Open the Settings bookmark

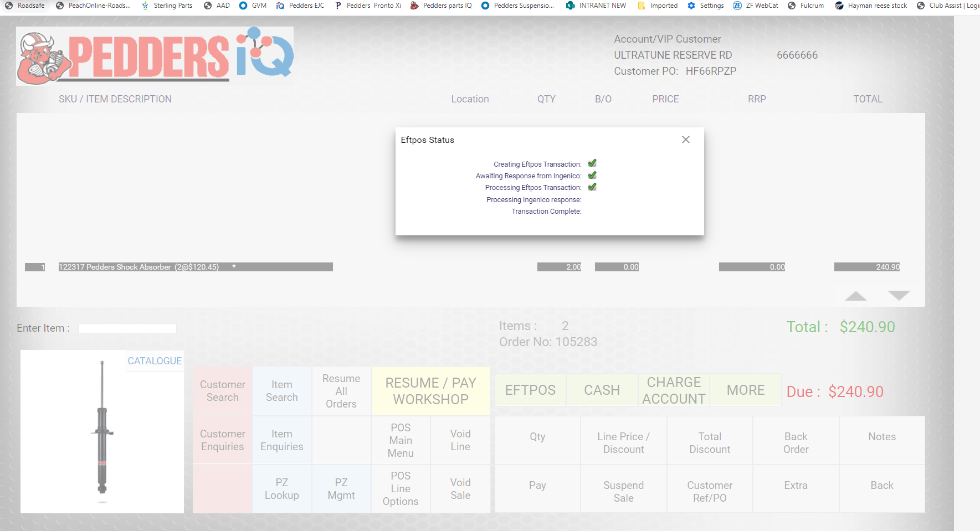pos(705,6)
